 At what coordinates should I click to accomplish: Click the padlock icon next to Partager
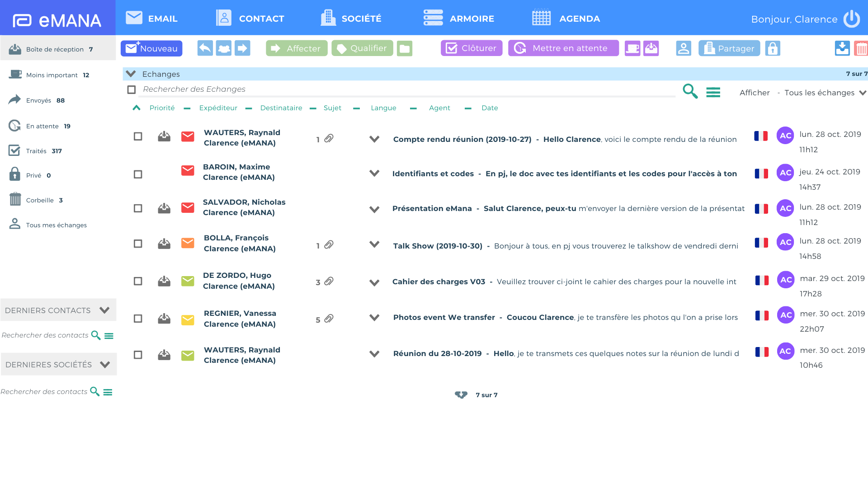coord(773,48)
